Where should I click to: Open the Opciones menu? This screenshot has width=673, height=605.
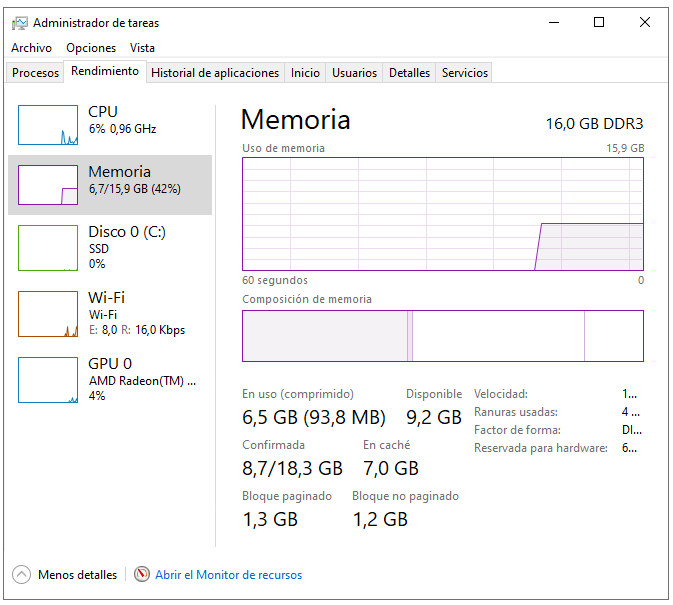point(91,48)
